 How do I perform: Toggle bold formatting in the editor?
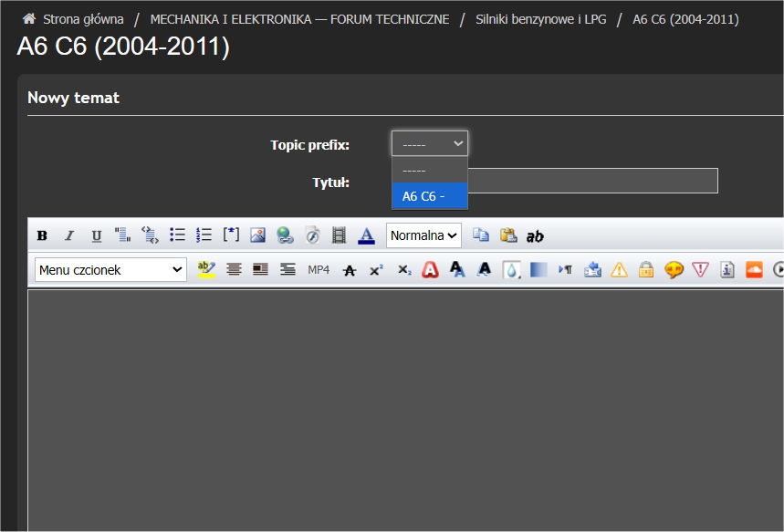coord(43,235)
